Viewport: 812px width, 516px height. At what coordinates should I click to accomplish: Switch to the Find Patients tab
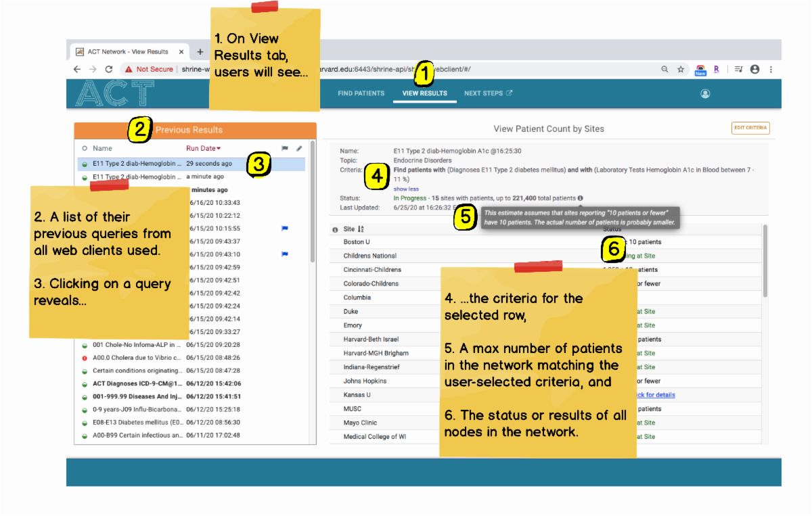click(361, 93)
